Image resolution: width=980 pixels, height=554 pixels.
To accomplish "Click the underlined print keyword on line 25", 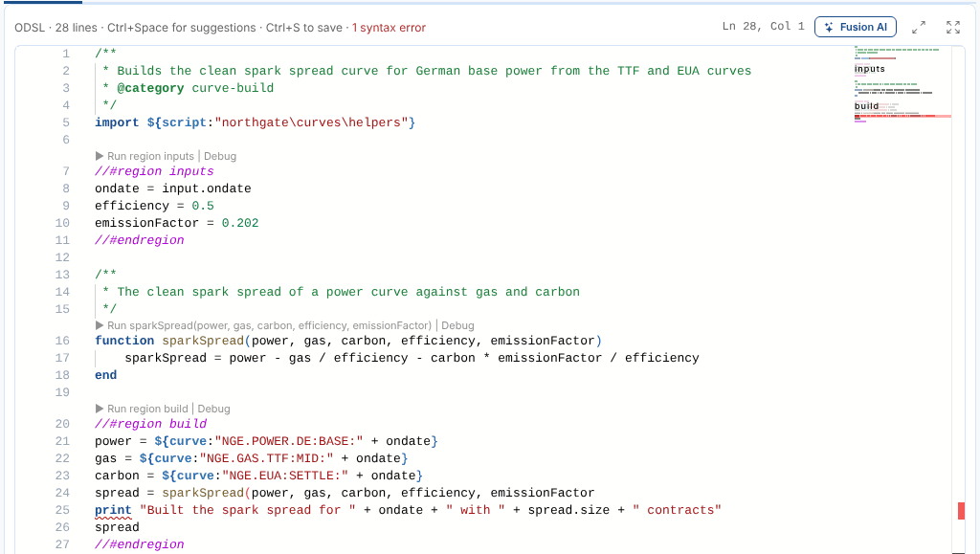I will [x=113, y=510].
